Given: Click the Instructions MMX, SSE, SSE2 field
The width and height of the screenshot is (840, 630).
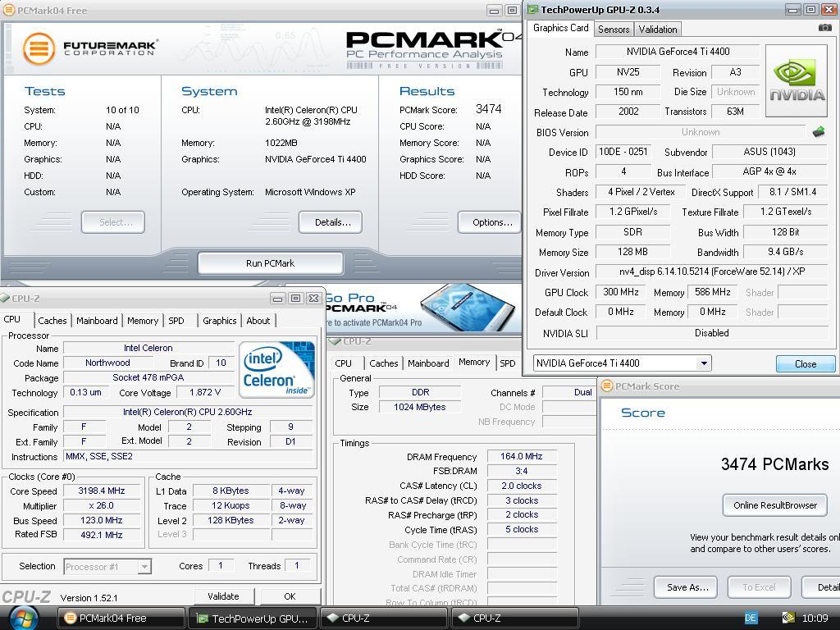Looking at the screenshot, I should pyautogui.click(x=188, y=456).
